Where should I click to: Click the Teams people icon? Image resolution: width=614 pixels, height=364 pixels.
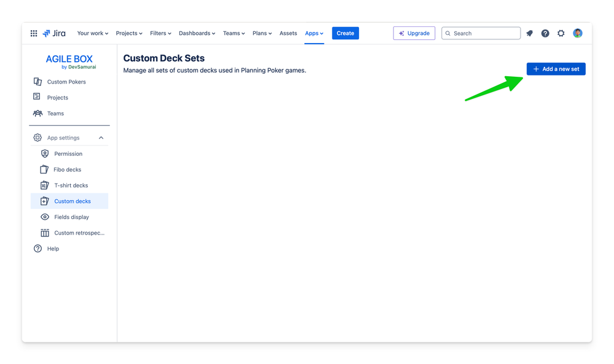(x=37, y=114)
